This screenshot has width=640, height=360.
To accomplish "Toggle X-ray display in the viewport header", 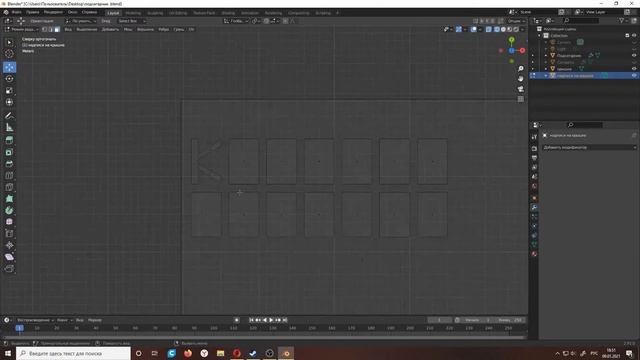I will (x=489, y=29).
